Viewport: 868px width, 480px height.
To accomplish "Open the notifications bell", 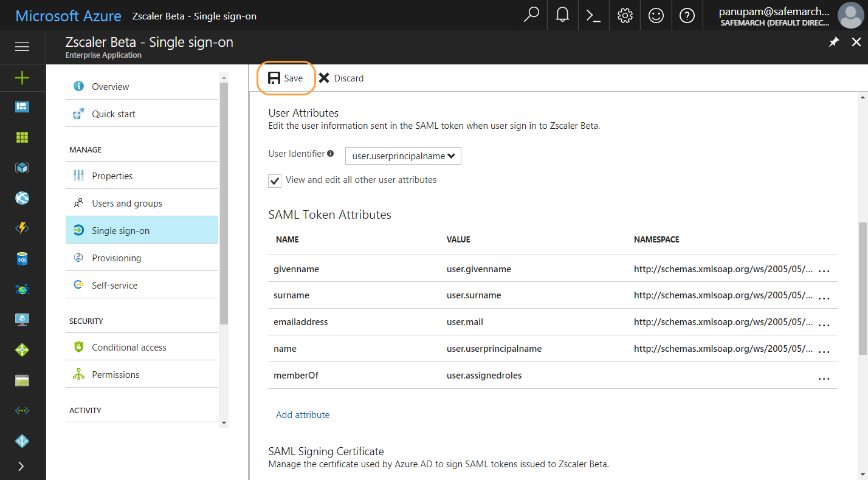I will [x=562, y=15].
